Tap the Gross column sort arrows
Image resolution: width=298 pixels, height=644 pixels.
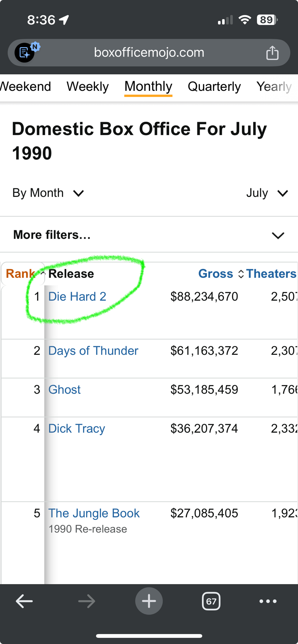(x=241, y=274)
